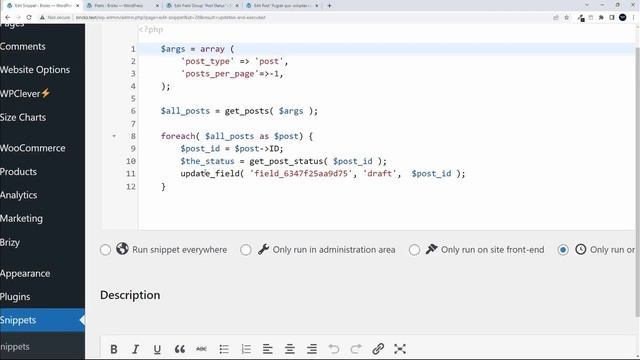Click 'posts_per_page' string on line 3

coord(220,74)
